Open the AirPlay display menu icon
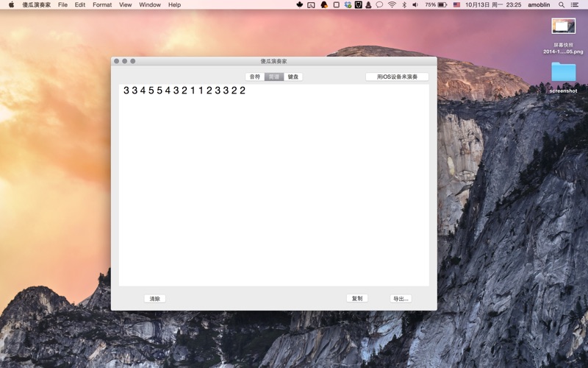The height and width of the screenshot is (368, 588). [311, 5]
